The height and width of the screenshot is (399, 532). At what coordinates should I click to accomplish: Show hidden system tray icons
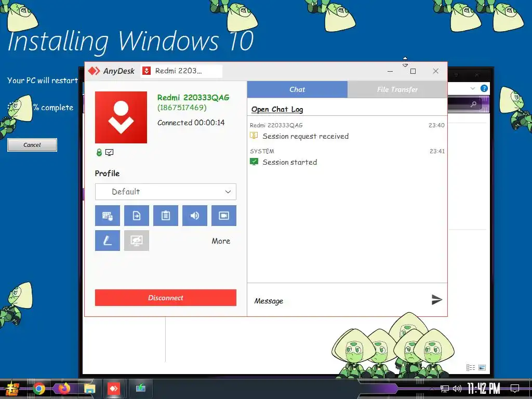(432, 389)
